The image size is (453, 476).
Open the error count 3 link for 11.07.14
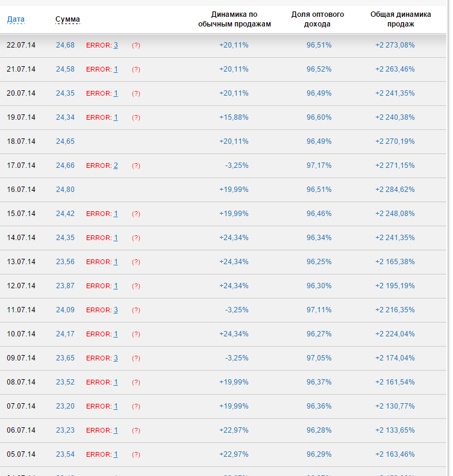(116, 310)
